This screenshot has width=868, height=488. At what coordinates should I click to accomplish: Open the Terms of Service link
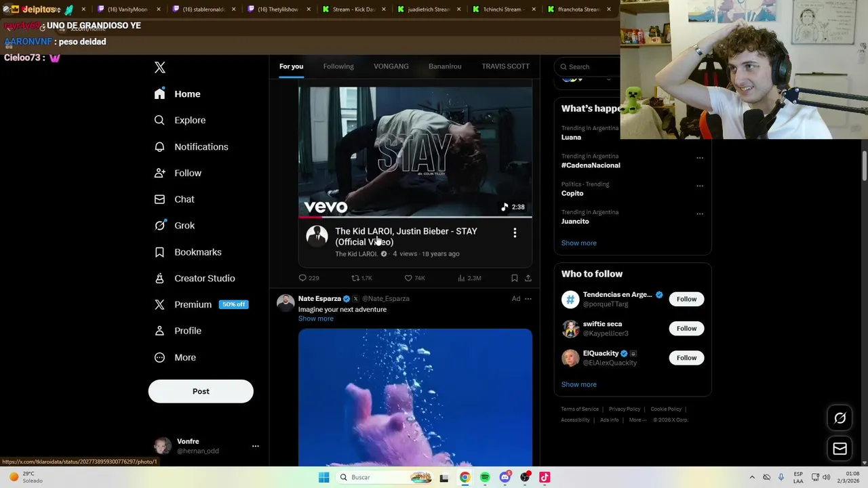click(x=580, y=409)
